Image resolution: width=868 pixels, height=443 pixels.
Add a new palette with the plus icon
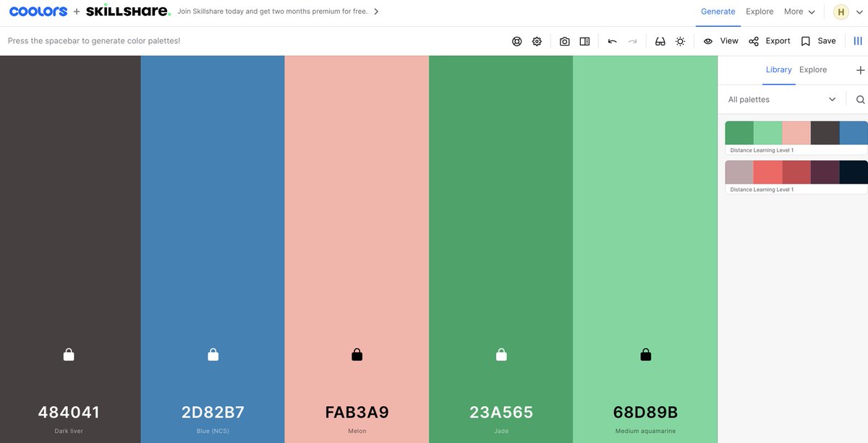860,70
